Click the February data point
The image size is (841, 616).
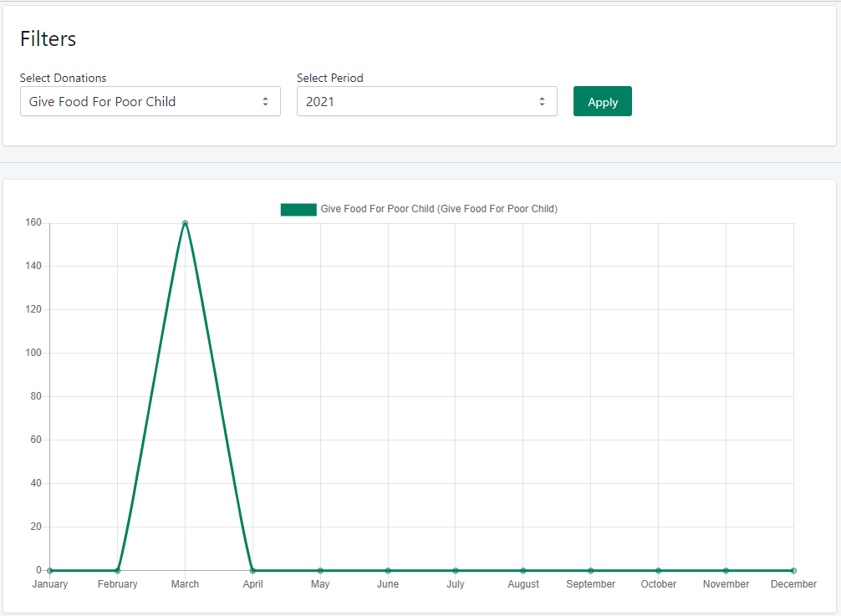pyautogui.click(x=117, y=570)
